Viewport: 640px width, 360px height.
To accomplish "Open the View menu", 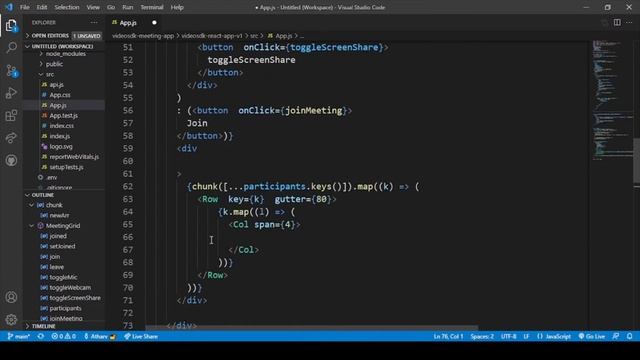I will tap(93, 7).
